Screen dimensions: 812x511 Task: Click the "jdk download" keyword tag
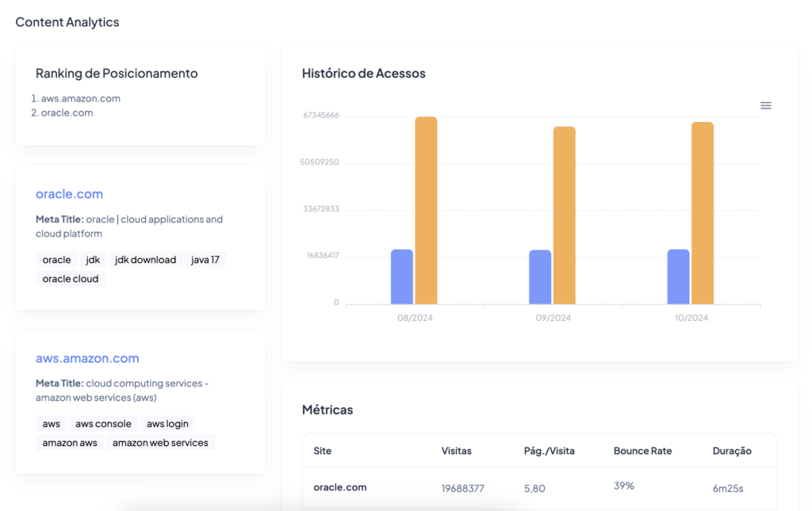click(145, 259)
